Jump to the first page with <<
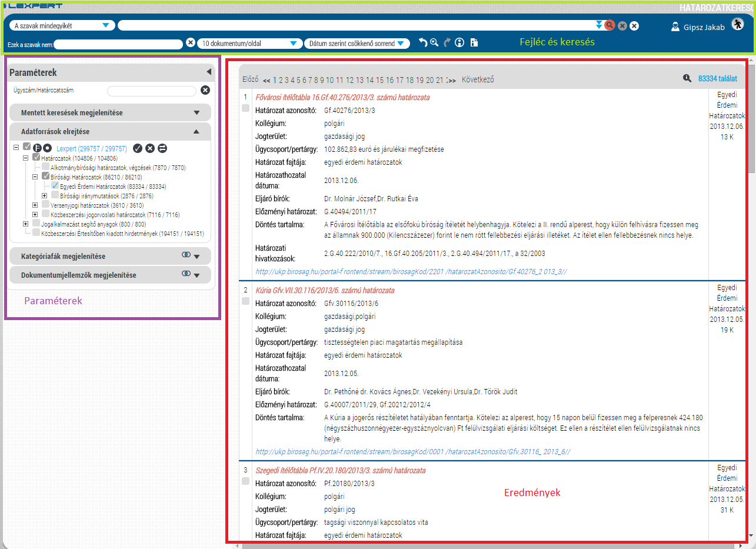 pos(267,81)
